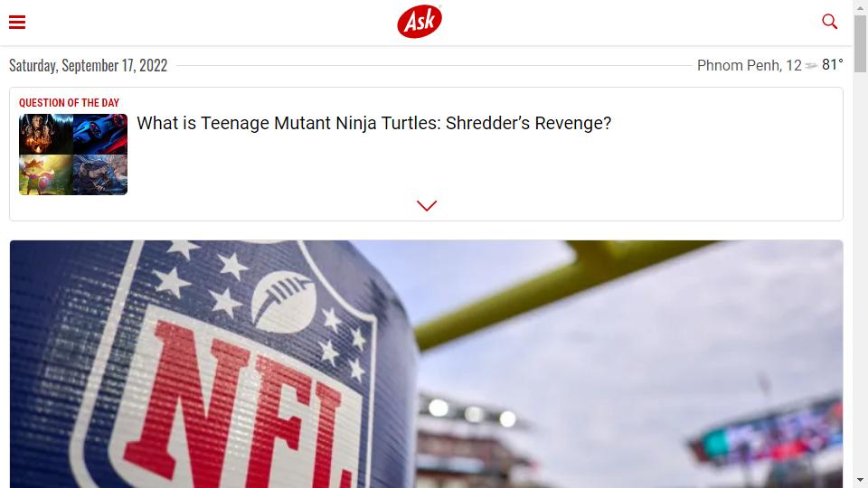Screen dimensions: 868x488
Task: Open search with the magnifier icon
Action: pos(829,22)
